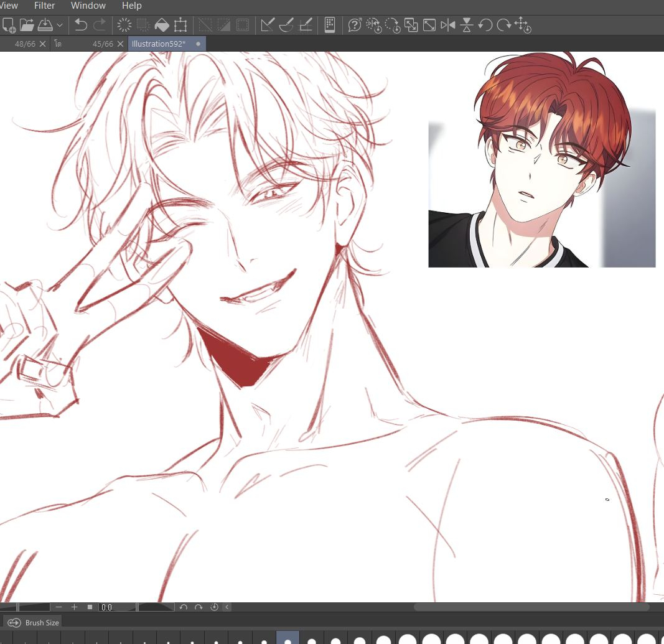
Task: Expand the save options dropdown arrow
Action: 60,26
